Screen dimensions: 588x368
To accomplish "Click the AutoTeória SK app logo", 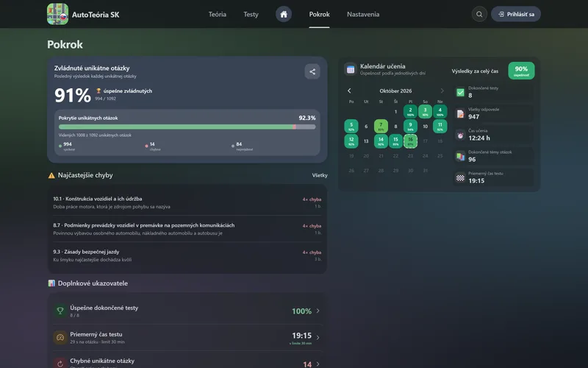I will click(58, 14).
